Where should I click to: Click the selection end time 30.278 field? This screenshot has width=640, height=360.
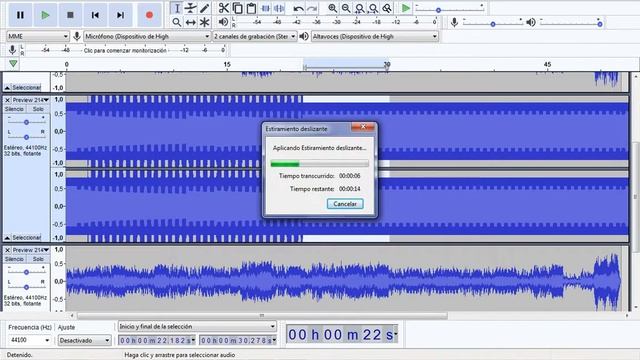click(x=238, y=340)
